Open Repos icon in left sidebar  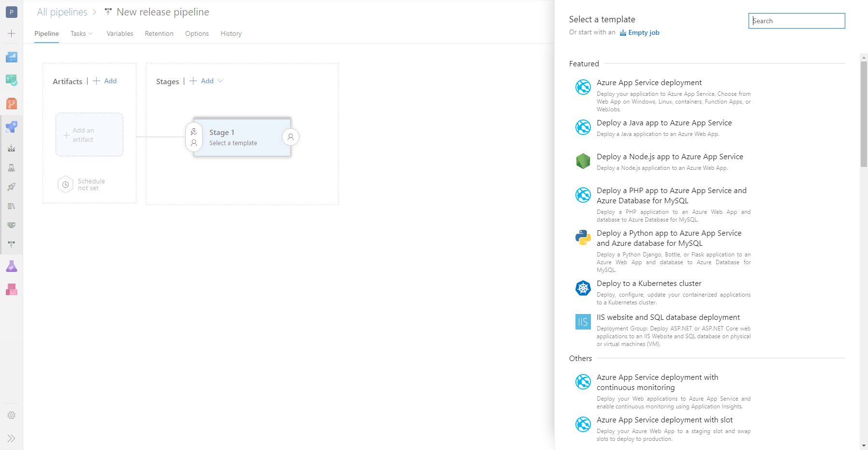[x=12, y=104]
